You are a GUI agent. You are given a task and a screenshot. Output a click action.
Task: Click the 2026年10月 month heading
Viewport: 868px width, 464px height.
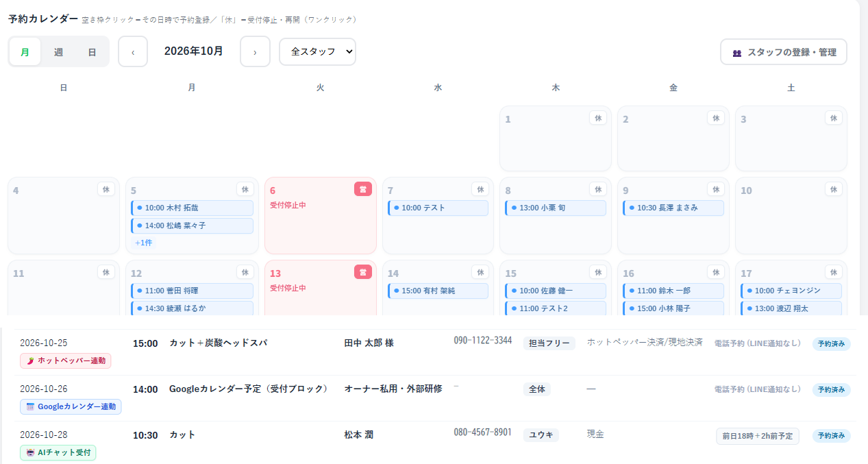[x=194, y=51]
